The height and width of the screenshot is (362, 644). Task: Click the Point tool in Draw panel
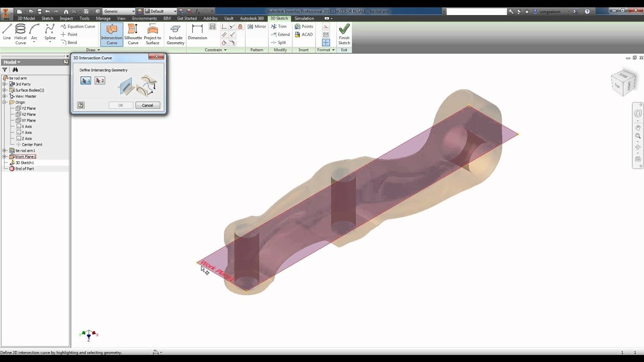(x=69, y=35)
